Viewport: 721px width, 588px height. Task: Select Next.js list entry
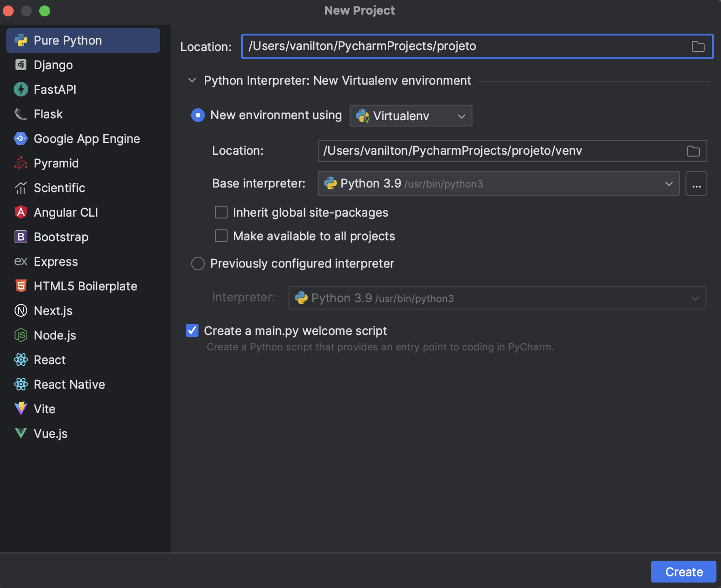coord(83,311)
